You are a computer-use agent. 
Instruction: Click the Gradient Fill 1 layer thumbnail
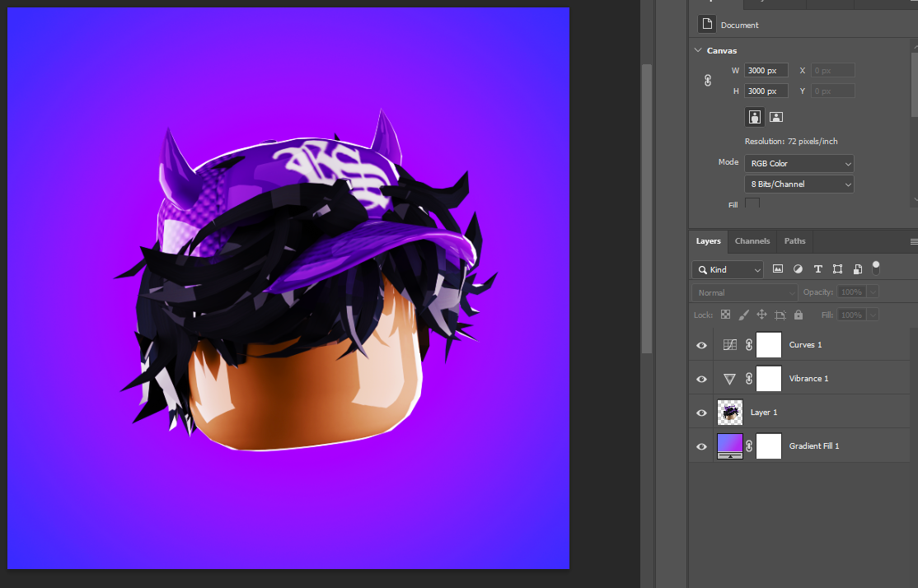729,446
